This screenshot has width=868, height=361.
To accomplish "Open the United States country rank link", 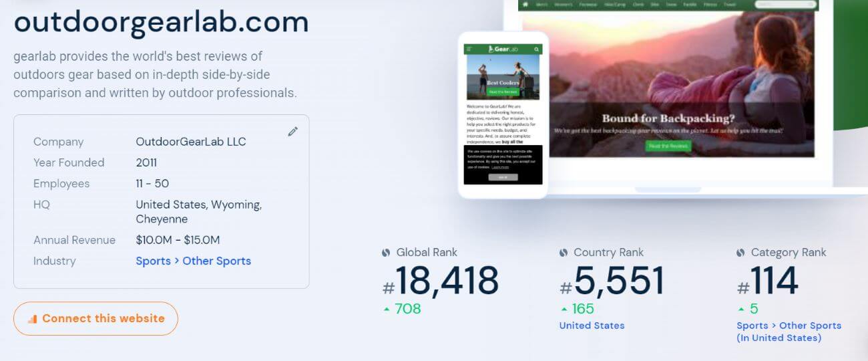I will 592,326.
